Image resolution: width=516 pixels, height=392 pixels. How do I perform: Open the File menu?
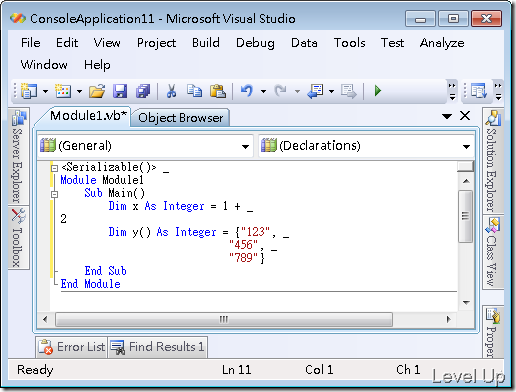tap(31, 43)
